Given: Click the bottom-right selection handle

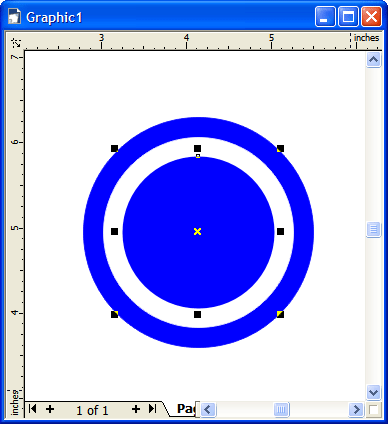Looking at the screenshot, I should 280,314.
